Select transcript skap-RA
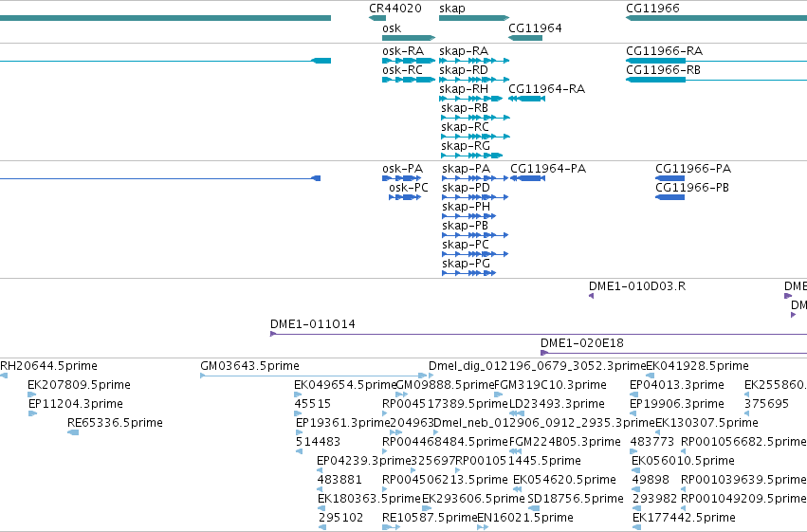This screenshot has height=532, width=807. coord(474,61)
